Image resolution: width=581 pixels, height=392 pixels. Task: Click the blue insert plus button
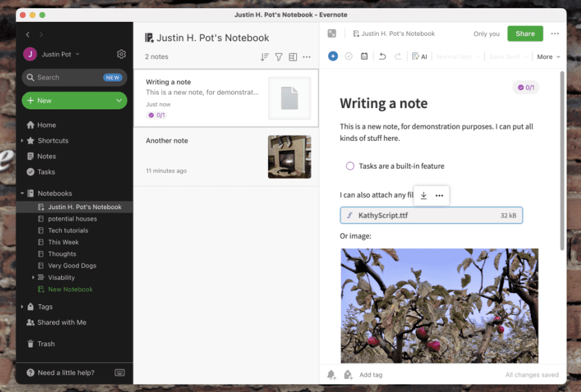point(333,56)
